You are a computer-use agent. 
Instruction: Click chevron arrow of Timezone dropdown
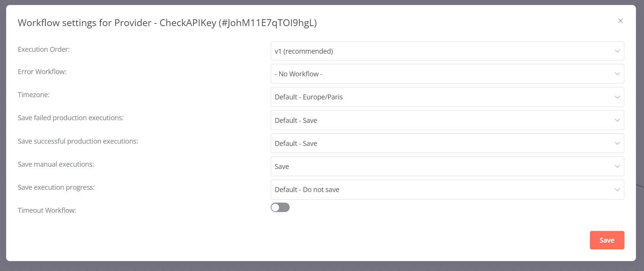click(617, 97)
